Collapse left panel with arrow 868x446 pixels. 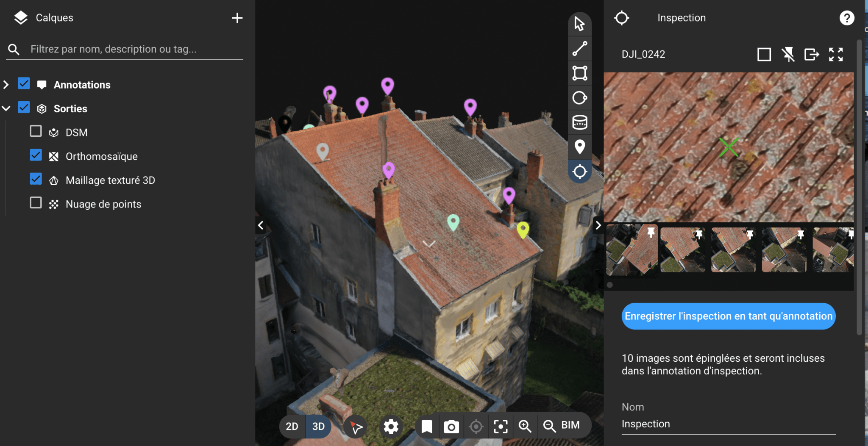click(261, 225)
